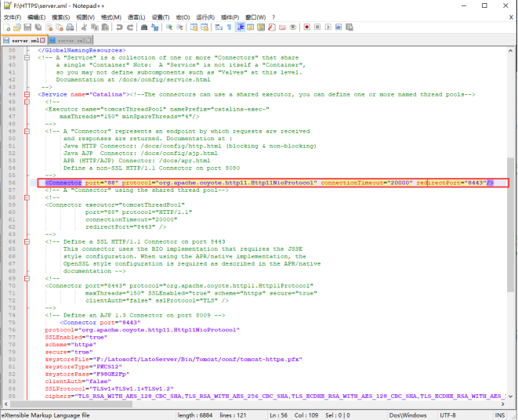Toggle synchronized horizontal scrolling
Image resolution: width=518 pixels, height=420 pixels.
tap(205, 27)
